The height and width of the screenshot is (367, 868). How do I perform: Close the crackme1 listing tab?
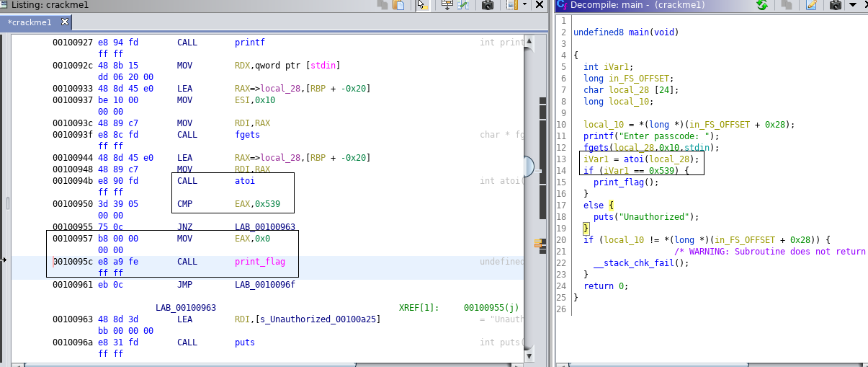point(64,22)
